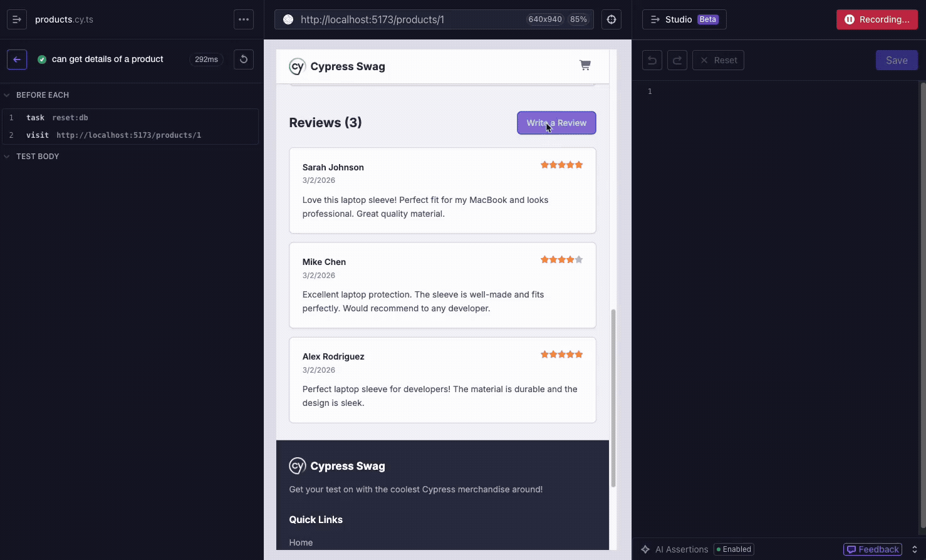This screenshot has width=926, height=560.
Task: Open the shopping cart icon
Action: (x=585, y=65)
